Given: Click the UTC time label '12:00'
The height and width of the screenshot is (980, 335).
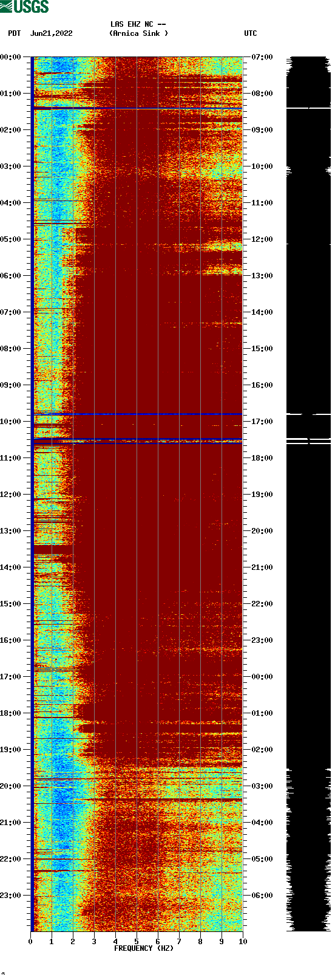Looking at the screenshot, I should pos(262,239).
